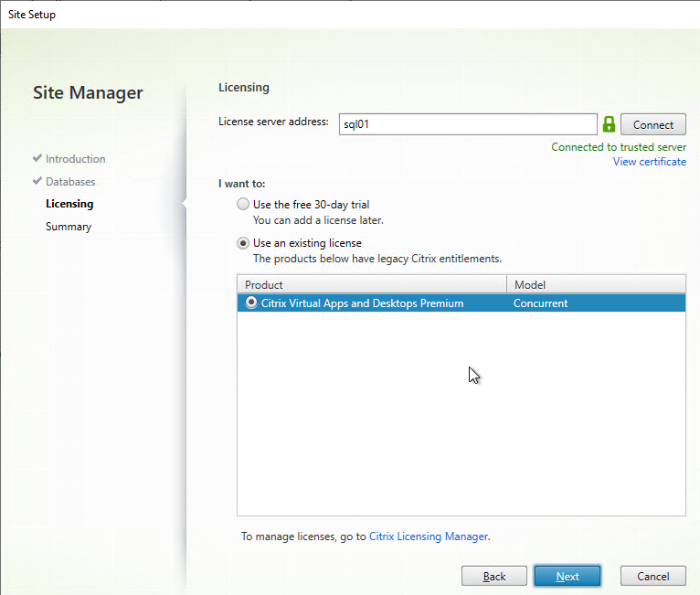This screenshot has height=595, width=700.
Task: Click the checkmark beside Databases
Action: click(x=37, y=181)
